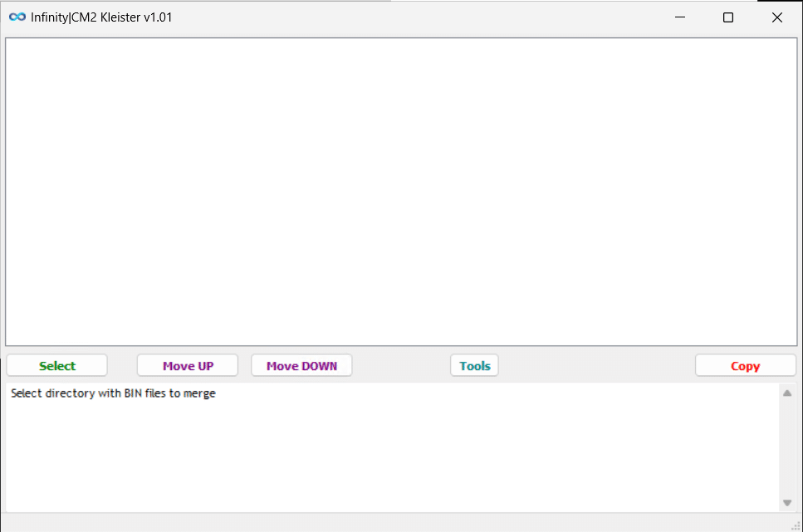Minimize the Kleister window
The image size is (803, 532).
[679, 17]
